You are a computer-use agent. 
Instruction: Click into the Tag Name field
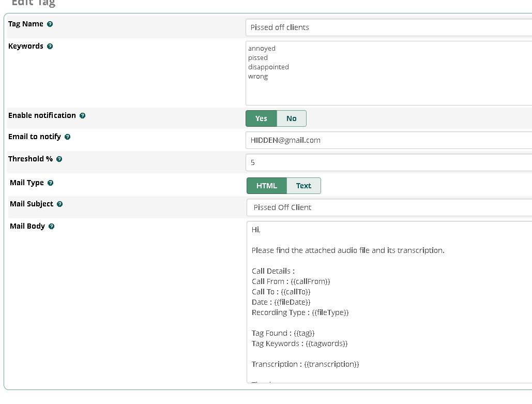(x=388, y=27)
